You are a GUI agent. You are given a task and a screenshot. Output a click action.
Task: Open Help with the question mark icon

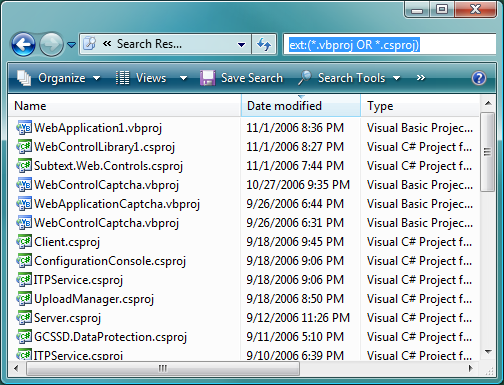479,78
